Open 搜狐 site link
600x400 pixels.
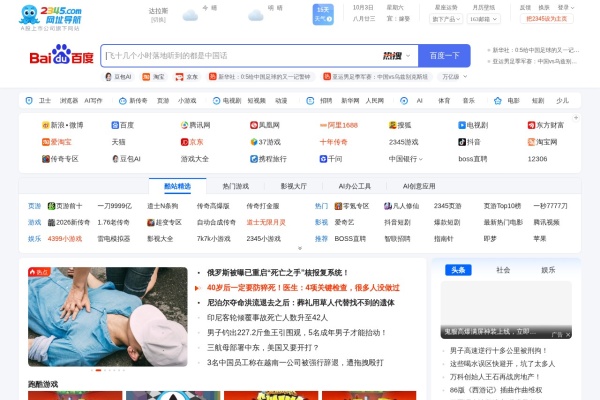[400, 125]
